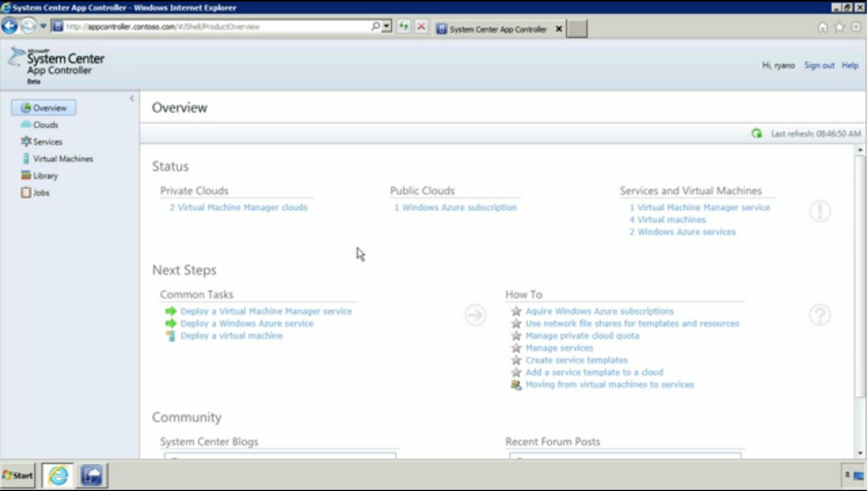Open the 1 Windows Azure subscription link
The image size is (868, 491).
point(455,207)
